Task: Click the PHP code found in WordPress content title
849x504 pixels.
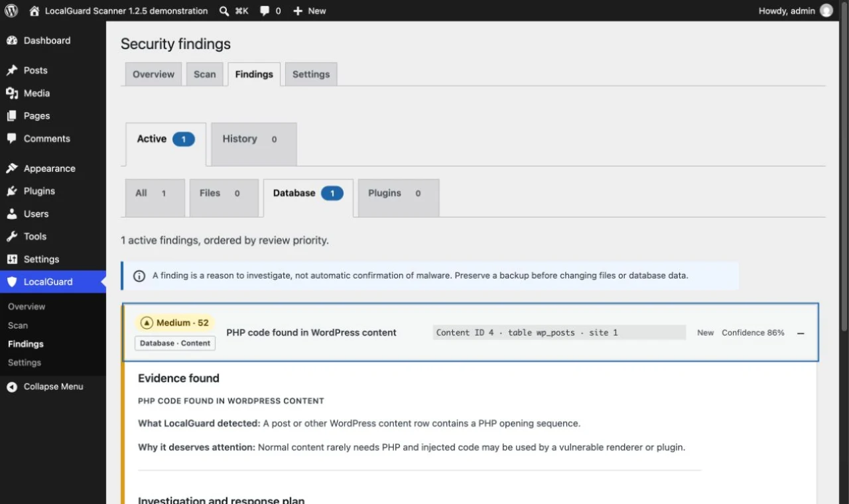Action: coord(311,333)
